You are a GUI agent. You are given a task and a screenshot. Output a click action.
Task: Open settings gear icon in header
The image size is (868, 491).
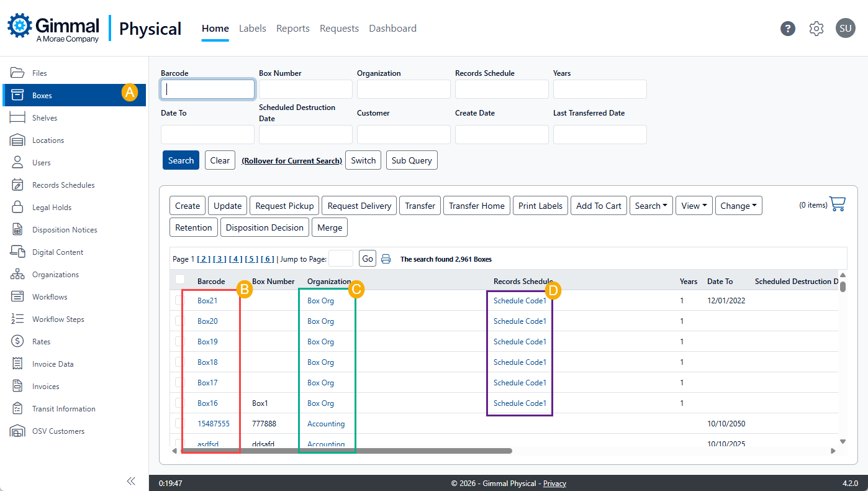click(x=816, y=29)
